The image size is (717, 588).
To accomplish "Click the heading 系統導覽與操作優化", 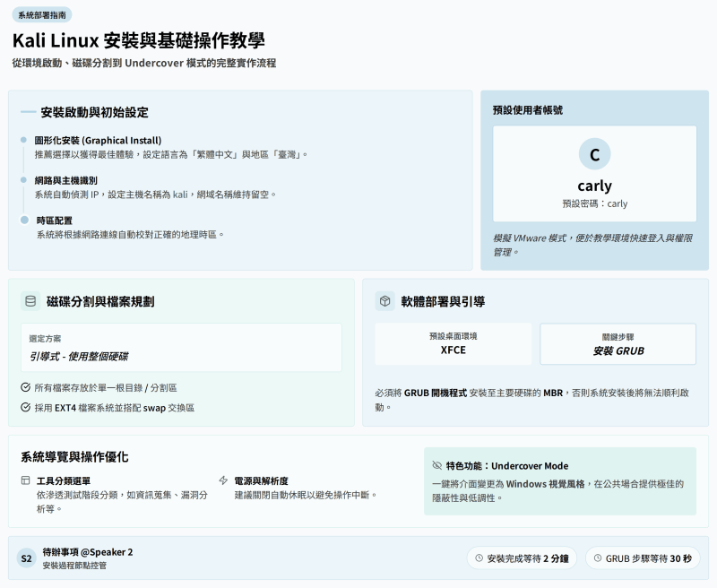I will tap(74, 457).
